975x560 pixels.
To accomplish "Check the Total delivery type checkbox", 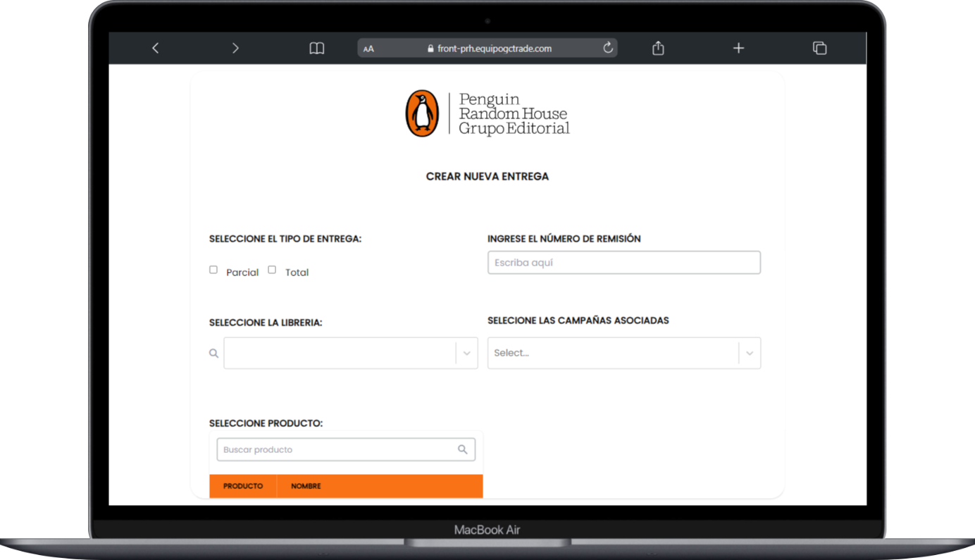I will (271, 269).
